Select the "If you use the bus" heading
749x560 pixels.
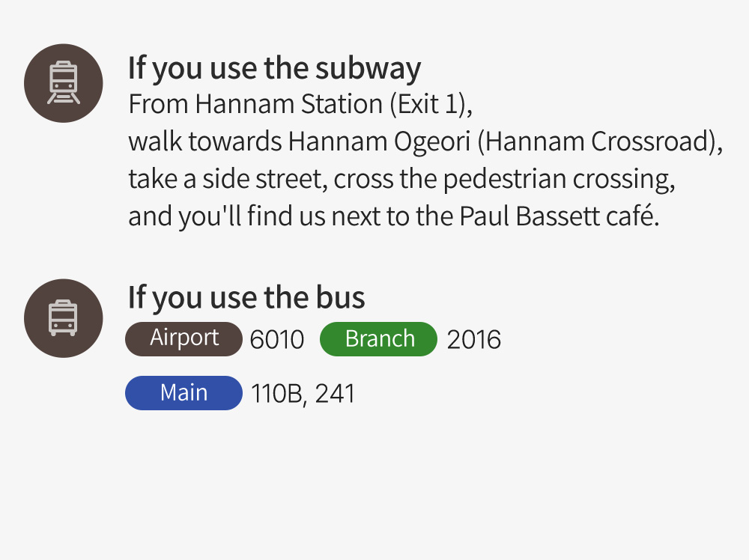coord(246,297)
